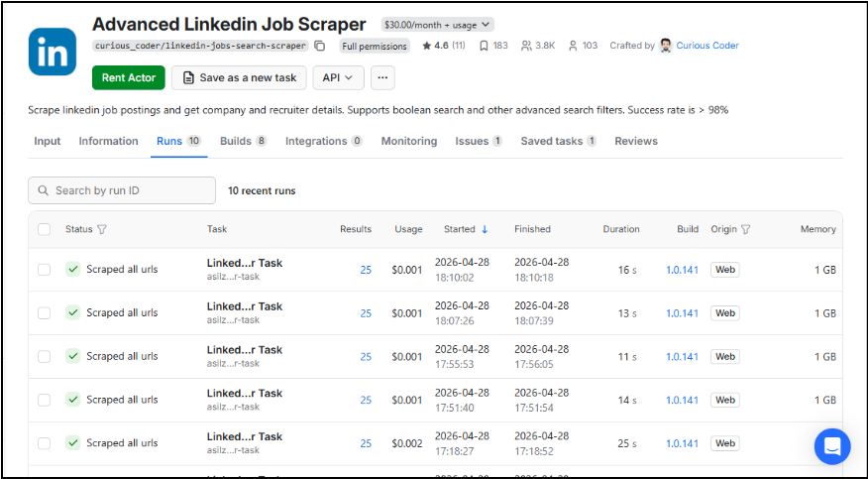
Task: Check the run started at 17:55:53
Action: (44, 357)
